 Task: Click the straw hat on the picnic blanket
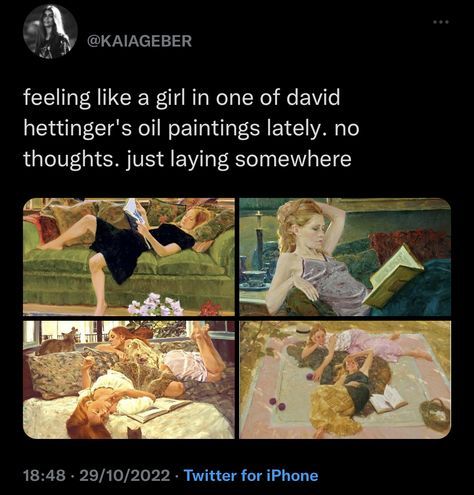point(303,332)
